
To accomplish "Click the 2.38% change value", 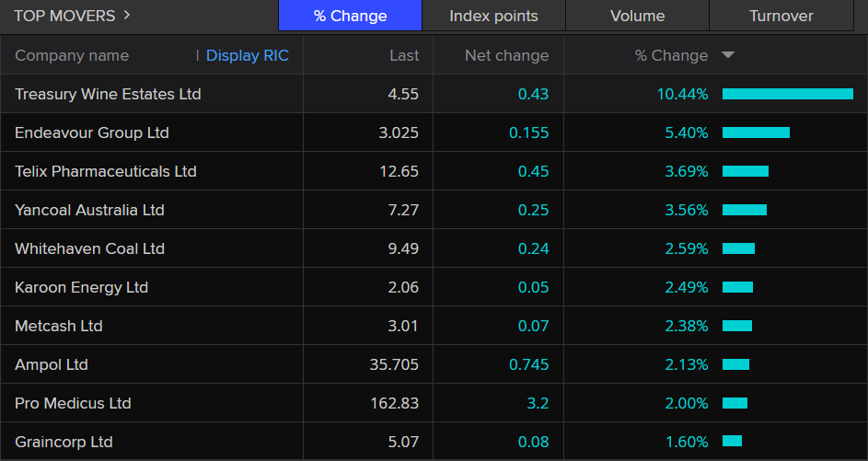I will click(x=687, y=326).
